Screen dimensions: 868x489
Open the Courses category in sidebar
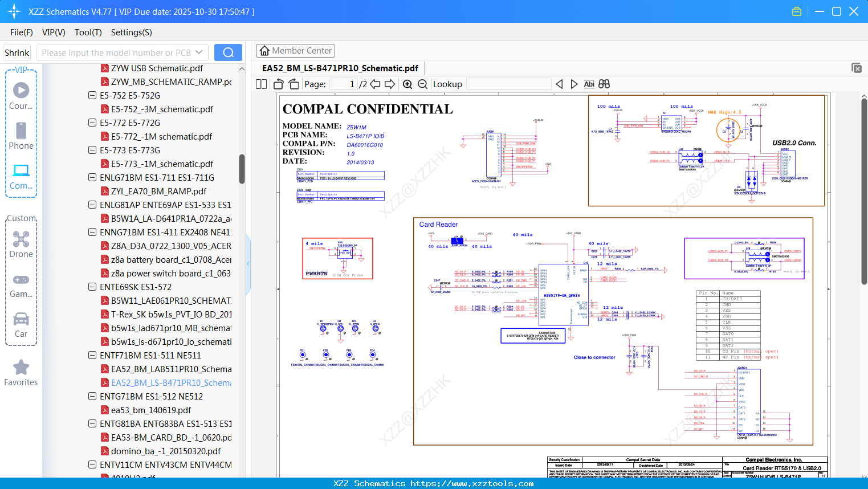21,96
